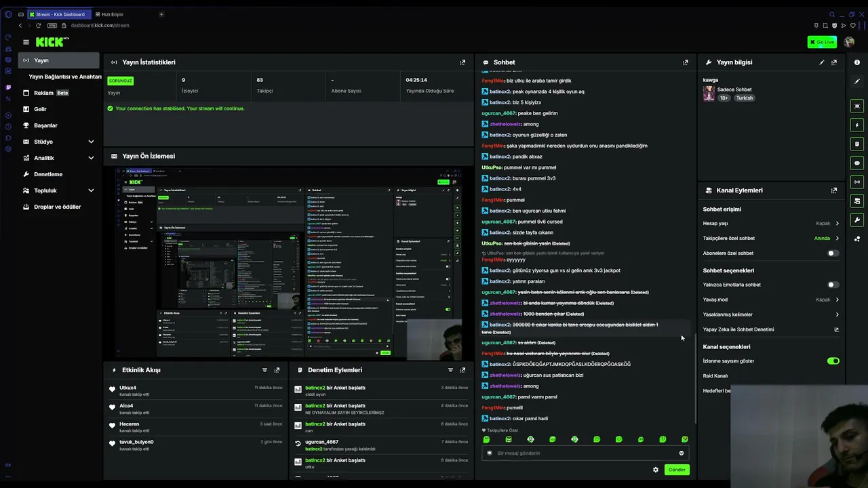Open Droplar ve ödüller page
Viewport: 868px width, 488px height.
coord(60,207)
